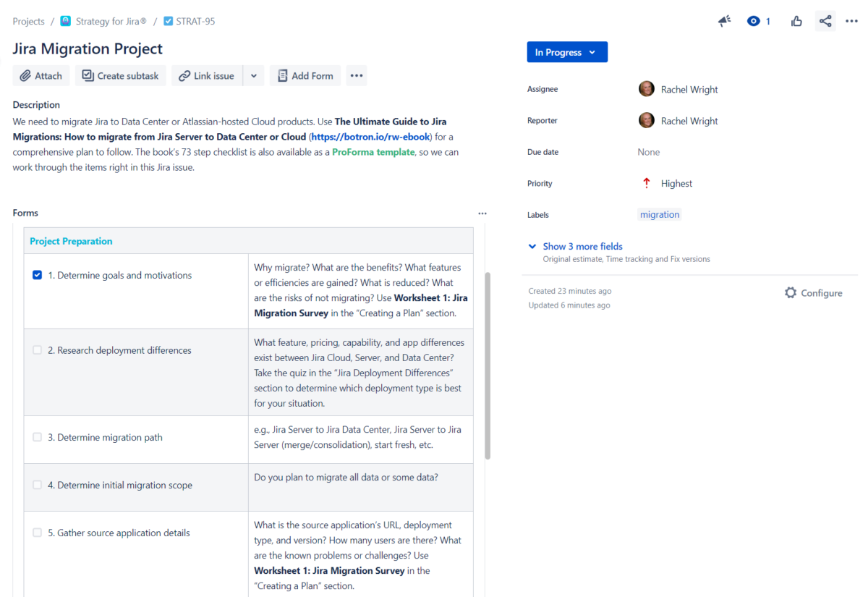Check off 'Research deployment differences'
Screen dimensions: 868x597
pyautogui.click(x=37, y=350)
